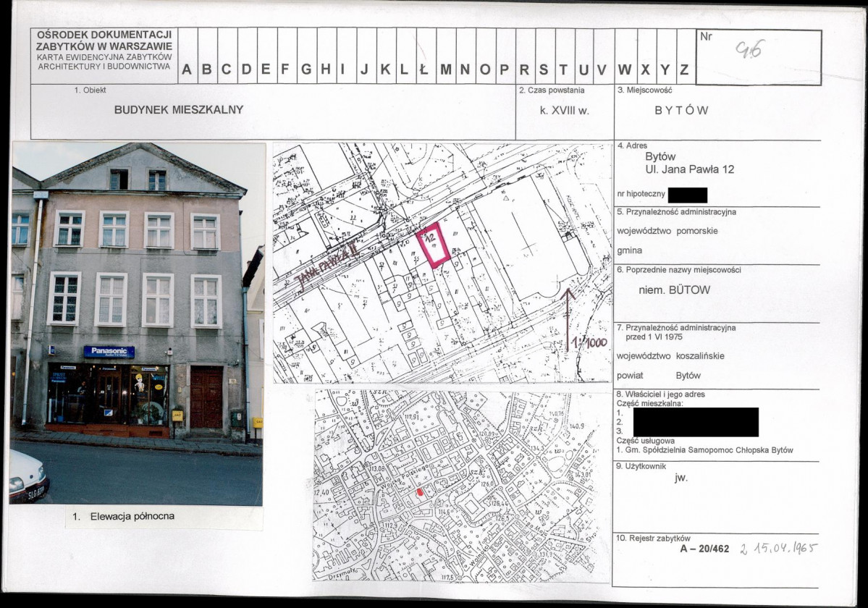Click the BYTÓW locality field
Image resolution: width=868 pixels, height=608 pixels.
[x=681, y=110]
